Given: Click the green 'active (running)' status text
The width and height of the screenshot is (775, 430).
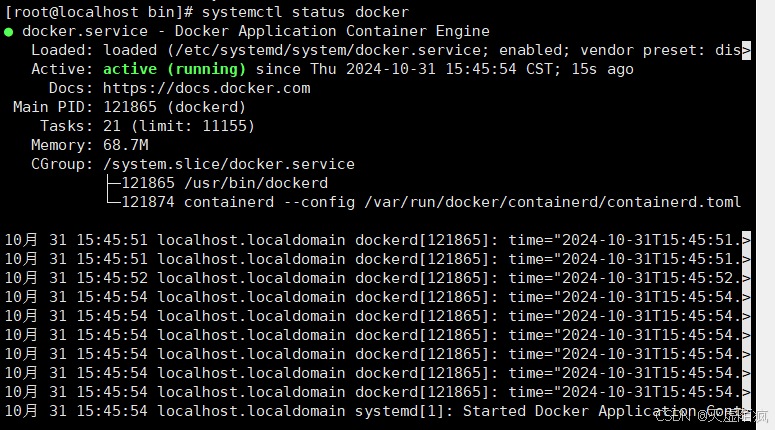Looking at the screenshot, I should [x=174, y=69].
